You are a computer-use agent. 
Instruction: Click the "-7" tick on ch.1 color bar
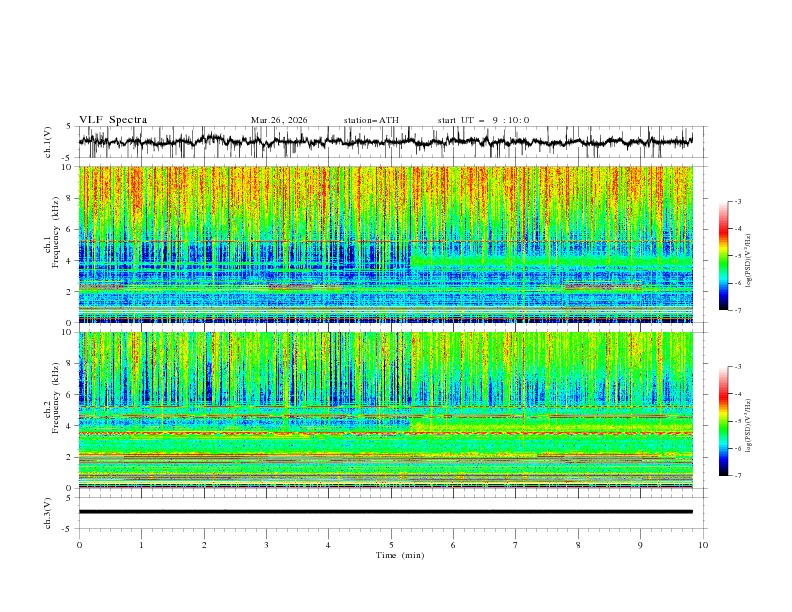737,310
